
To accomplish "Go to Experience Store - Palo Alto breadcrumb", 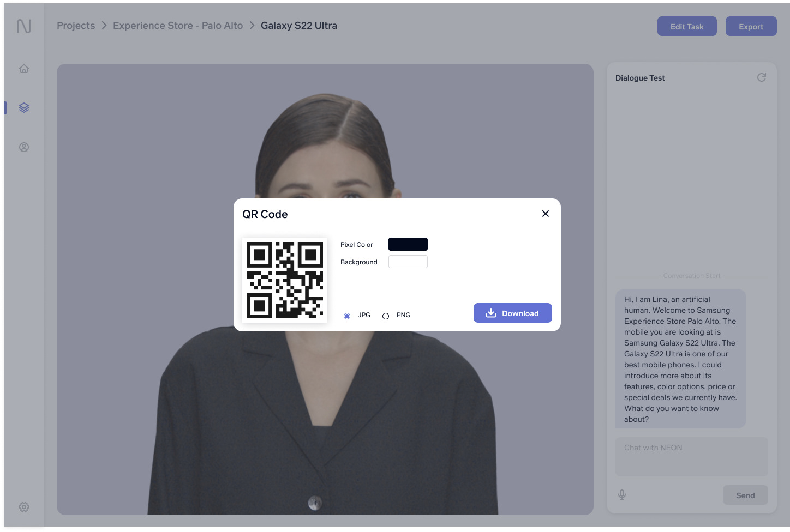I will (178, 26).
